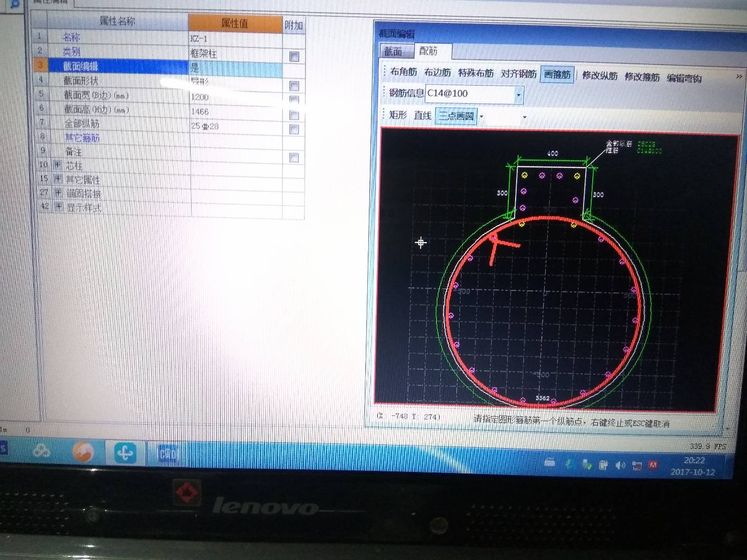Click the KZ-1 name value cell
The height and width of the screenshot is (560, 747).
[x=236, y=39]
